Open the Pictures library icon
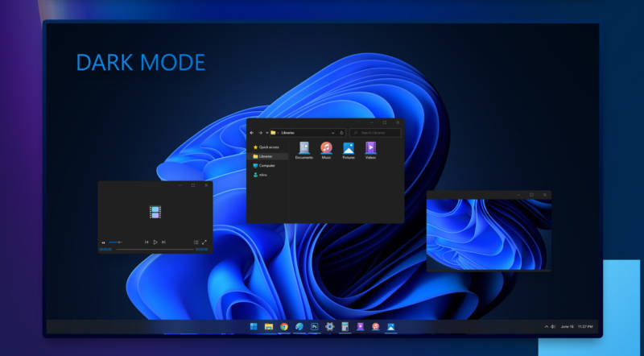 pyautogui.click(x=349, y=151)
